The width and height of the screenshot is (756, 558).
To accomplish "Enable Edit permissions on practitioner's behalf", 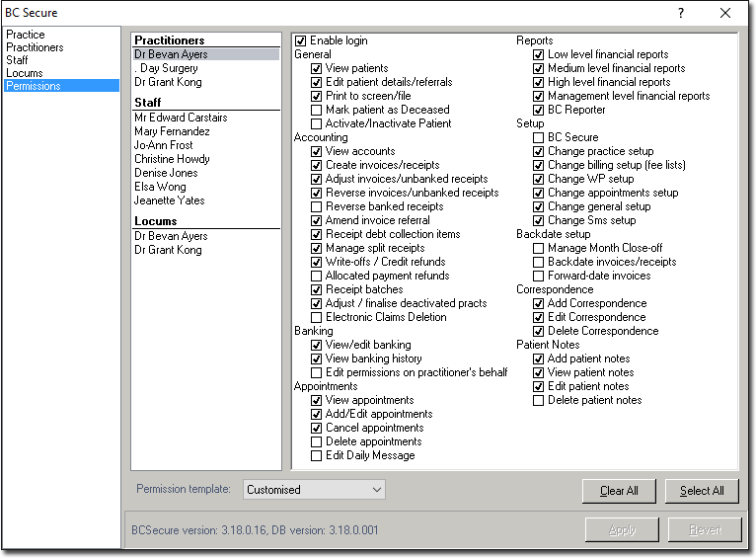I will click(316, 372).
